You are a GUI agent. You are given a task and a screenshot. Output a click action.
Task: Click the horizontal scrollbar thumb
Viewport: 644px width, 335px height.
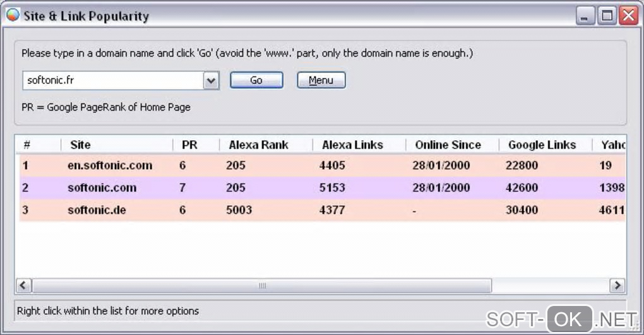(x=261, y=285)
